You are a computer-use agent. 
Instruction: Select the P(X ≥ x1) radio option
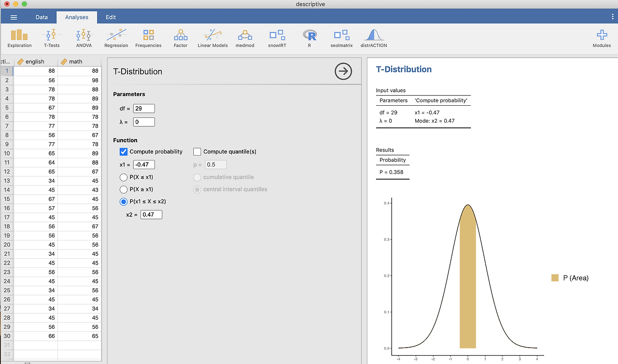(123, 189)
